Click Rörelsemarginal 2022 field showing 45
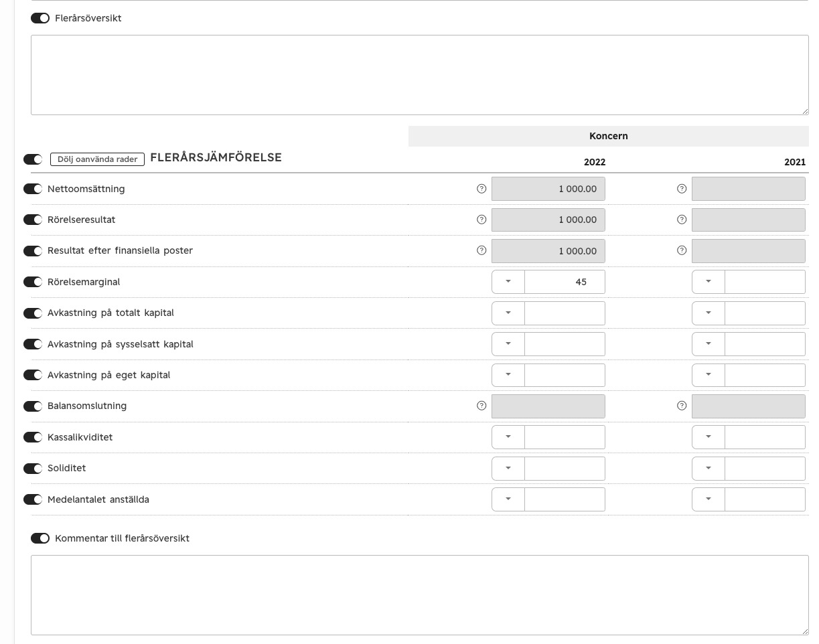 pos(565,282)
